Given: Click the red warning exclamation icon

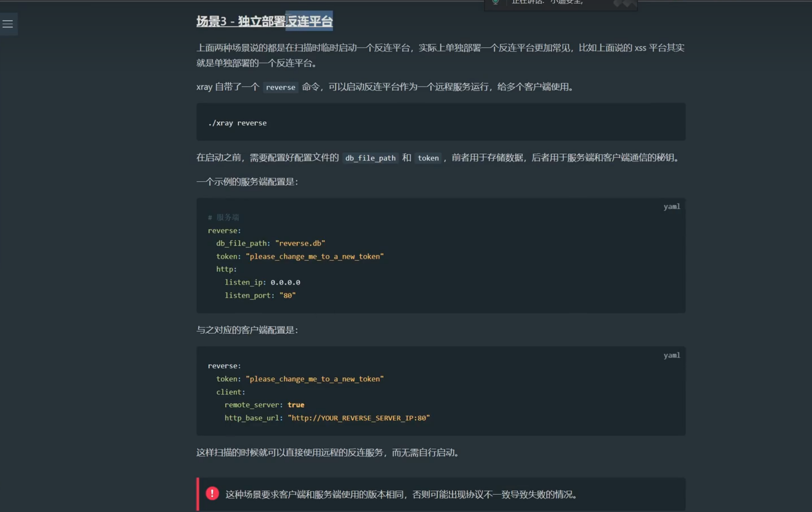Looking at the screenshot, I should 212,493.
